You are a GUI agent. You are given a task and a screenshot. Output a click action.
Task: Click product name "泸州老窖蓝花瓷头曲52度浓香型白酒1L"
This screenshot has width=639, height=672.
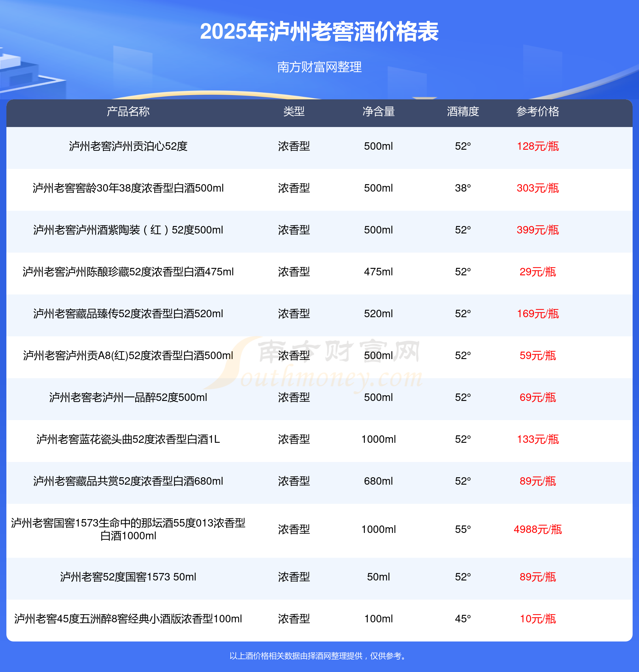pyautogui.click(x=128, y=439)
